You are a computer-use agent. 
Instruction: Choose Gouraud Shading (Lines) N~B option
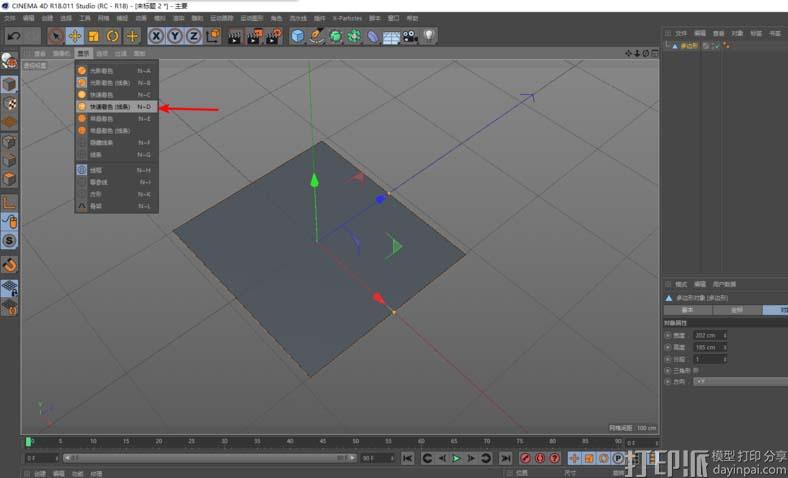tap(117, 82)
